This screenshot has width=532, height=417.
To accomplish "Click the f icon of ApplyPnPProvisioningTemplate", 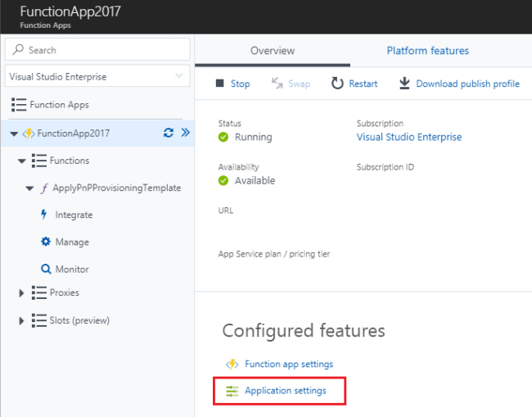I will click(44, 188).
